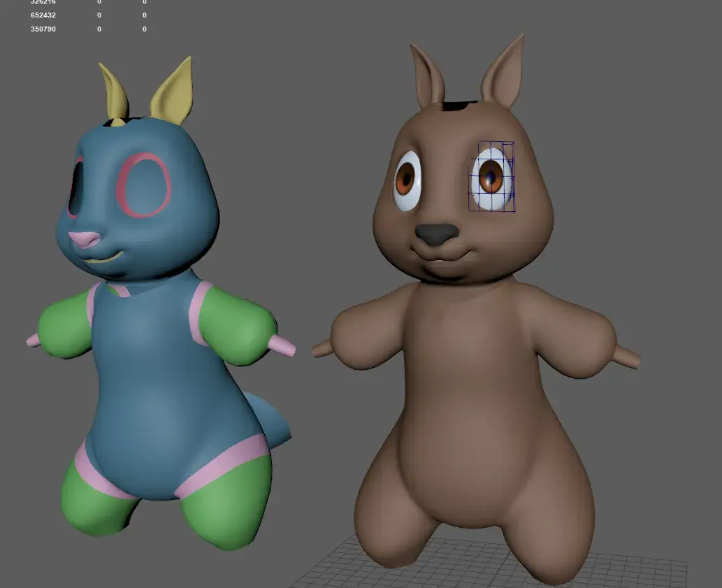Viewport: 722px width, 588px height.
Task: Select the blue rabbit's yellow mouth line
Action: pos(105,258)
